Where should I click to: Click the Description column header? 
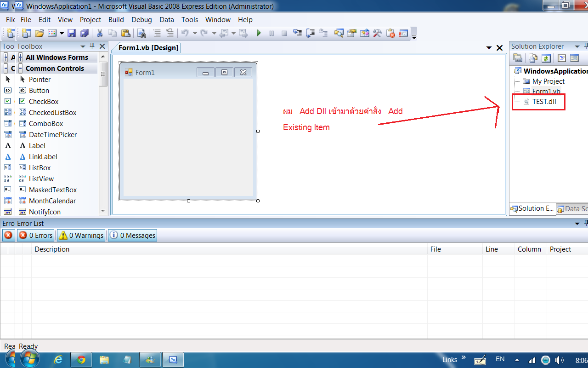tap(52, 249)
